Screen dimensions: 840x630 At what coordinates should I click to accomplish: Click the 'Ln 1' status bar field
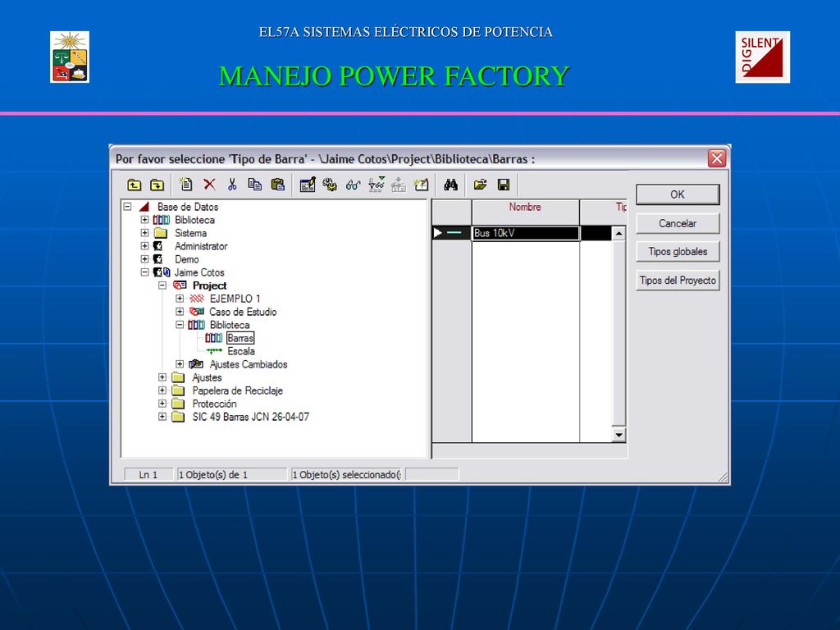(x=148, y=475)
